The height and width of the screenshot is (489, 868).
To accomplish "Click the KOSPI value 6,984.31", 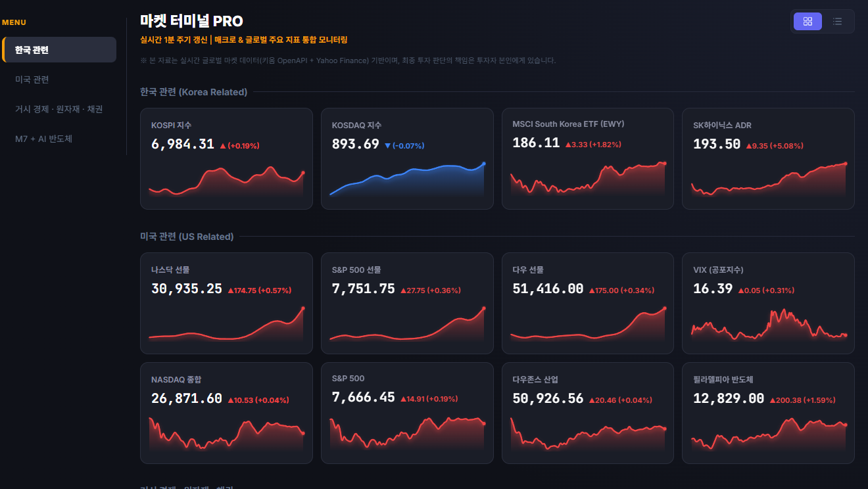I will [183, 144].
